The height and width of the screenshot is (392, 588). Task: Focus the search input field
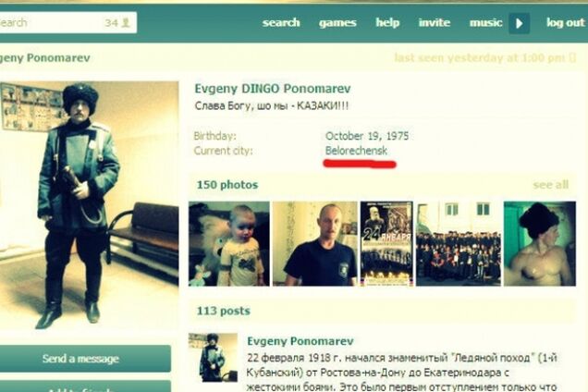coord(51,22)
